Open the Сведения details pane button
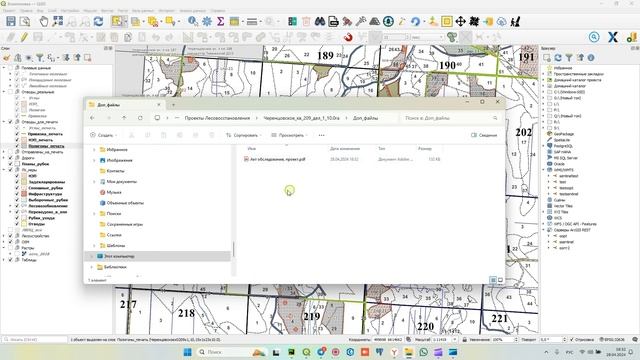 (484, 135)
